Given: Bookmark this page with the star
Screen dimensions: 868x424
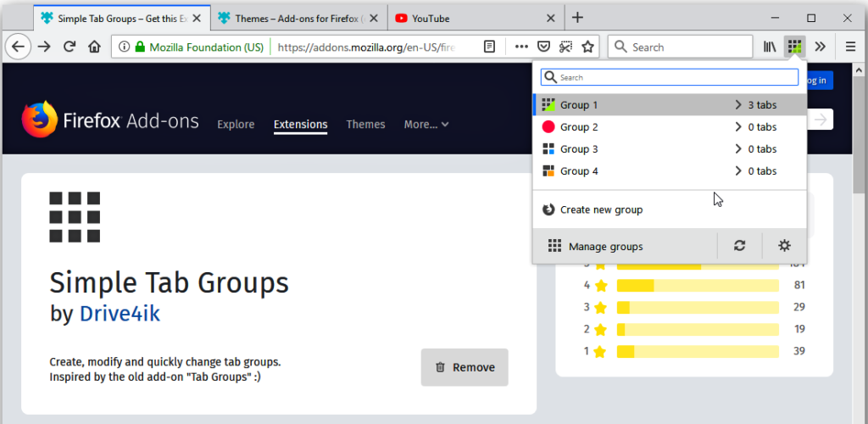Looking at the screenshot, I should [587, 47].
